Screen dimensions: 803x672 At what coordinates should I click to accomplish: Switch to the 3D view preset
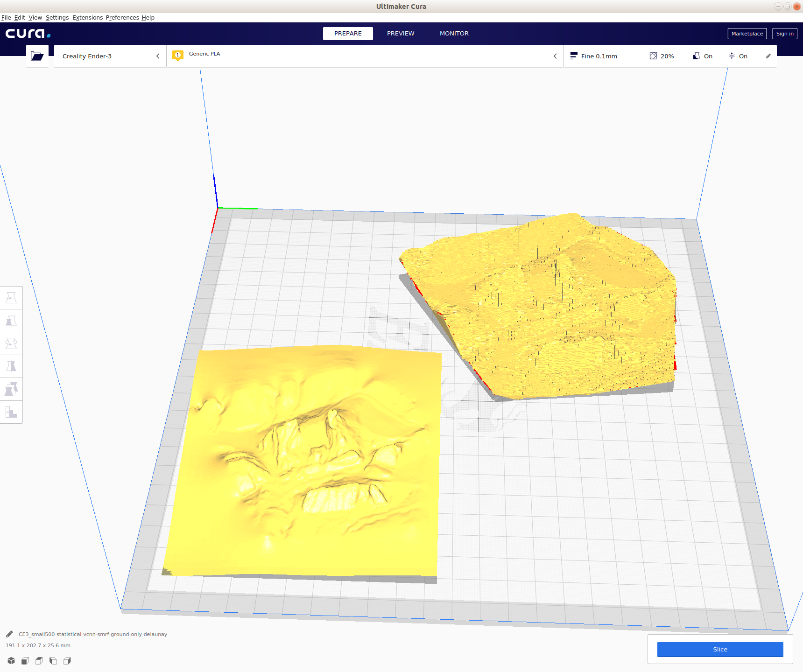tap(11, 661)
